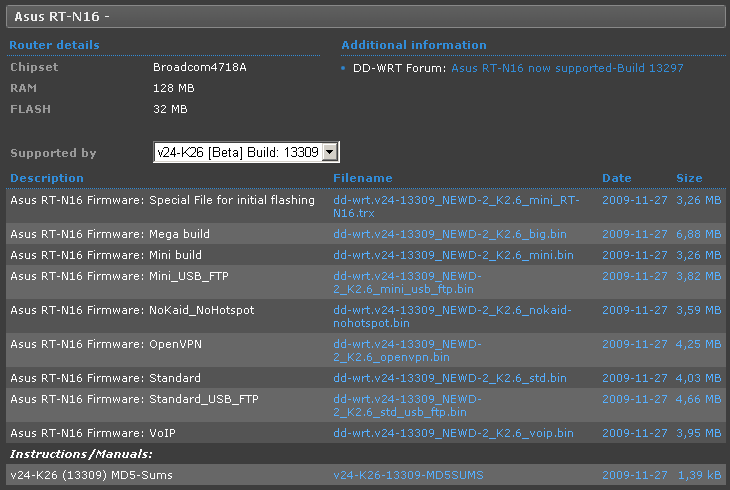Click the 'Firmware: Standard' description row

click(x=105, y=378)
